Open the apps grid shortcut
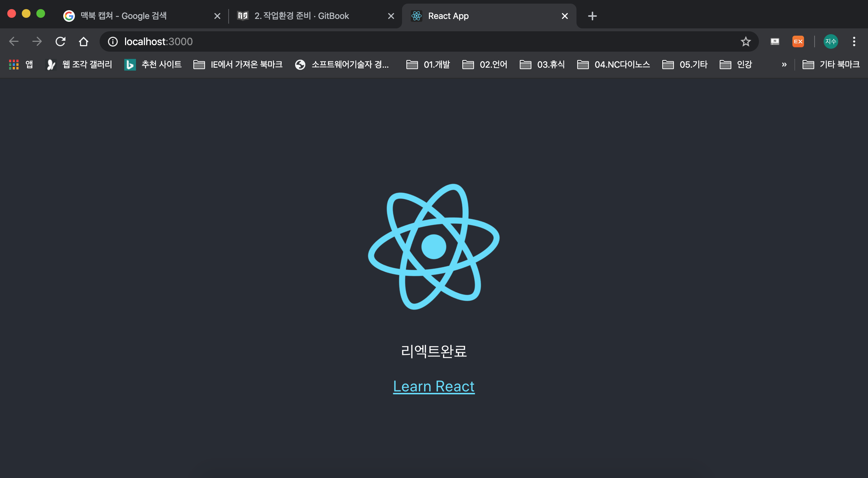 14,64
